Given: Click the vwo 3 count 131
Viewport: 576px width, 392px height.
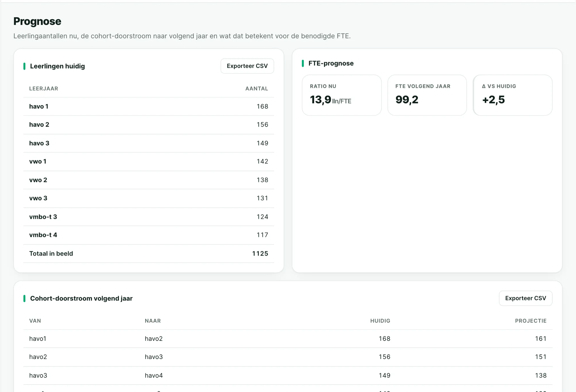Looking at the screenshot, I should point(262,198).
